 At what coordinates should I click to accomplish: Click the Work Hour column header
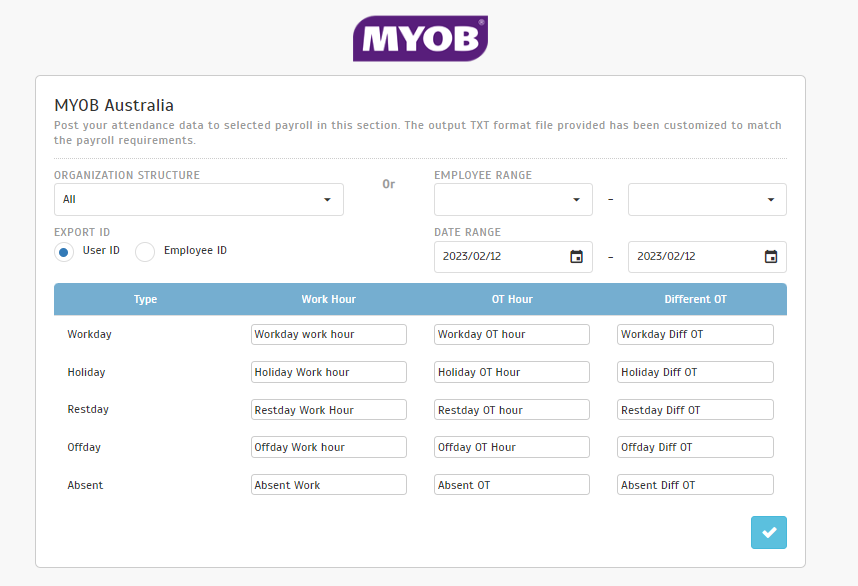[329, 299]
